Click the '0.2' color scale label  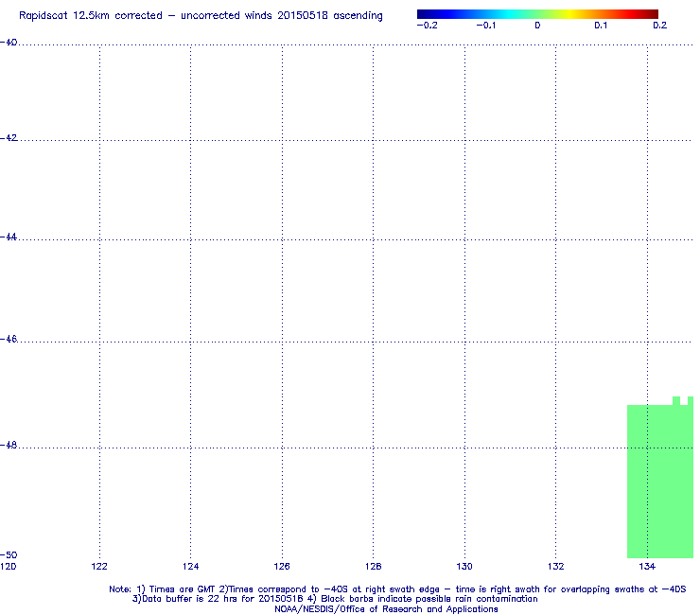click(660, 26)
